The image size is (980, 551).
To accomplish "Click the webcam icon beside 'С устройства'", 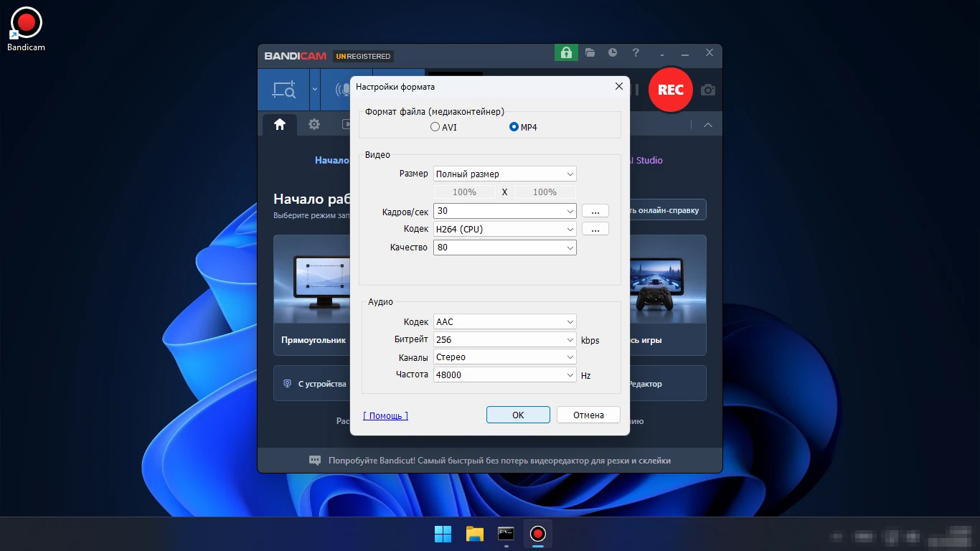I will click(287, 384).
